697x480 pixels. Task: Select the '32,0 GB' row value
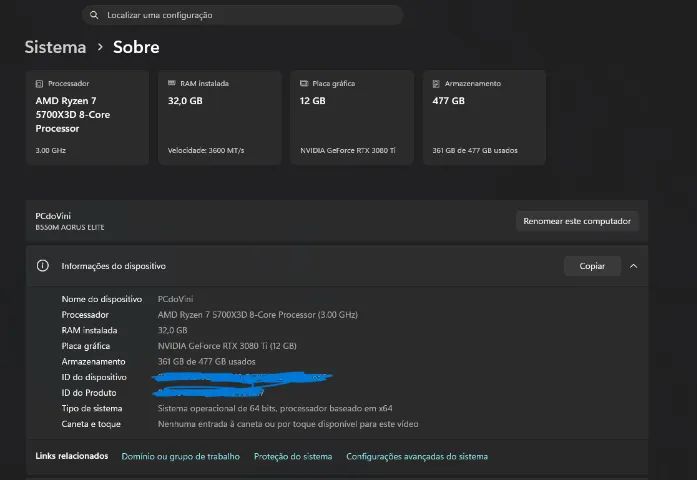pos(172,330)
